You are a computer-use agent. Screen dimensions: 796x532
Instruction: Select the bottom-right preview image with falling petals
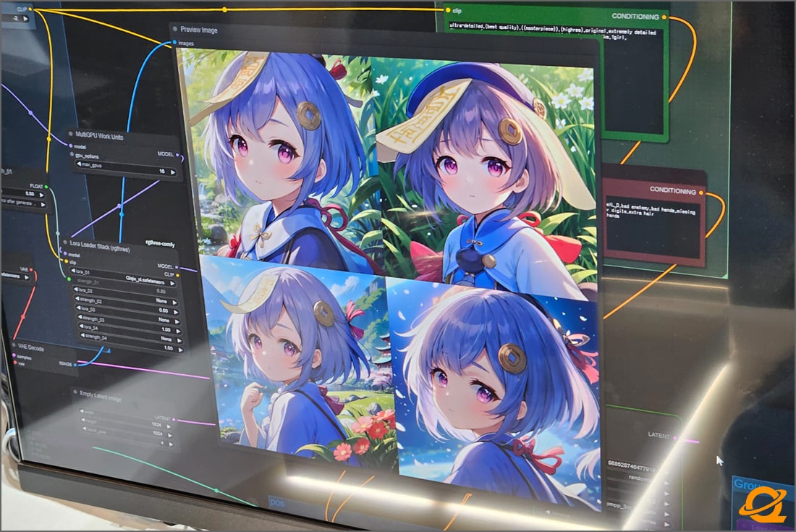tap(494, 394)
